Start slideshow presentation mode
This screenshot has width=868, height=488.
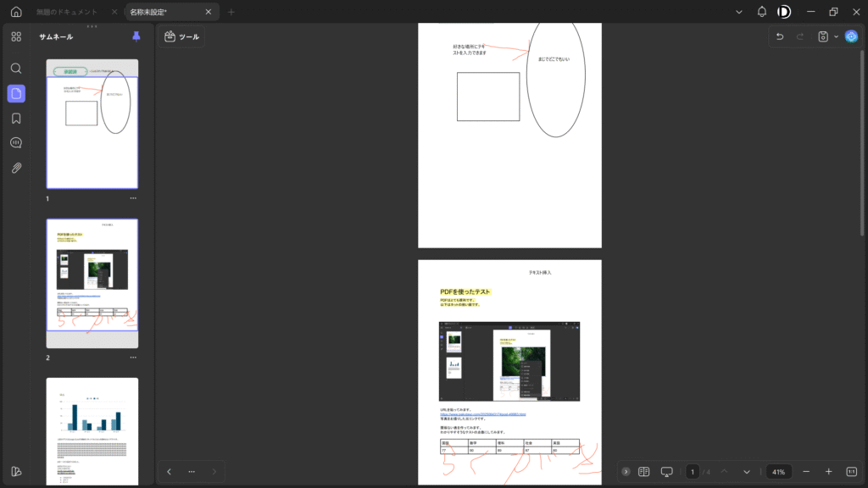coord(666,471)
